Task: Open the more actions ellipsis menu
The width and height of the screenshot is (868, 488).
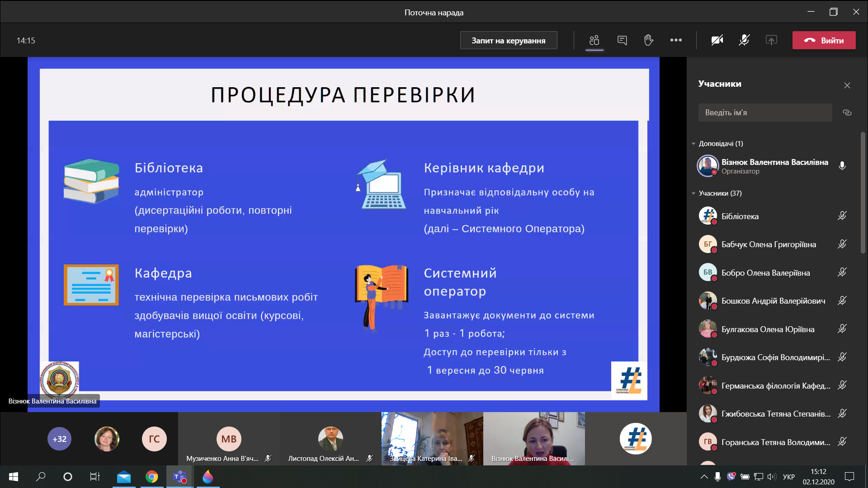Action: pyautogui.click(x=676, y=40)
